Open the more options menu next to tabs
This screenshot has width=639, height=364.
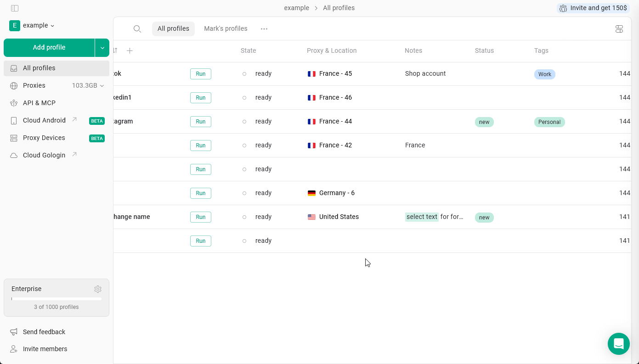click(x=264, y=28)
